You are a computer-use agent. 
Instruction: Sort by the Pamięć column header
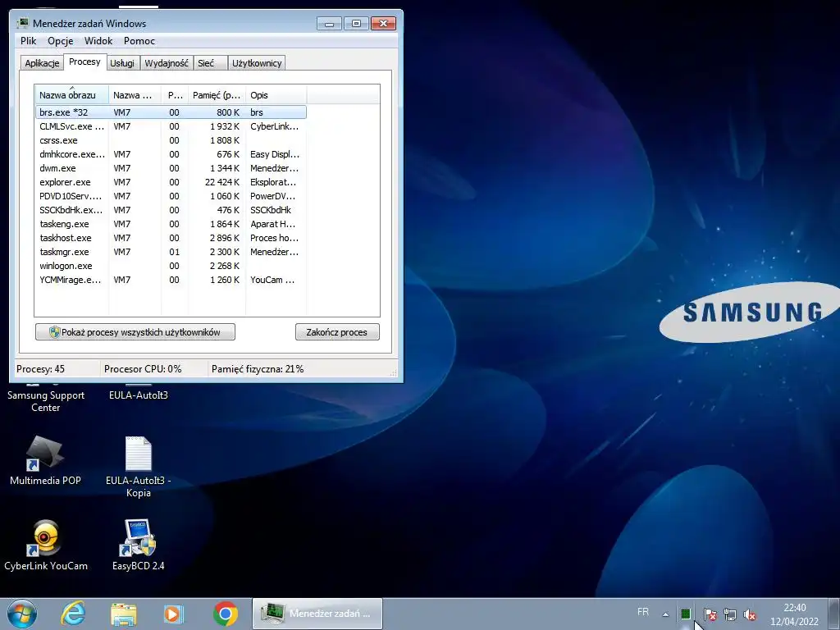[217, 95]
